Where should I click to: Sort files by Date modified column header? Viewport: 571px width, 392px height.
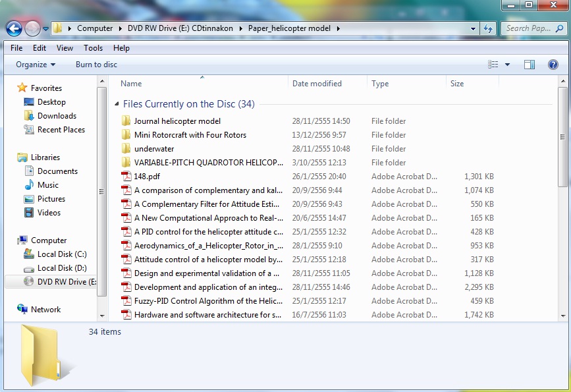point(317,84)
